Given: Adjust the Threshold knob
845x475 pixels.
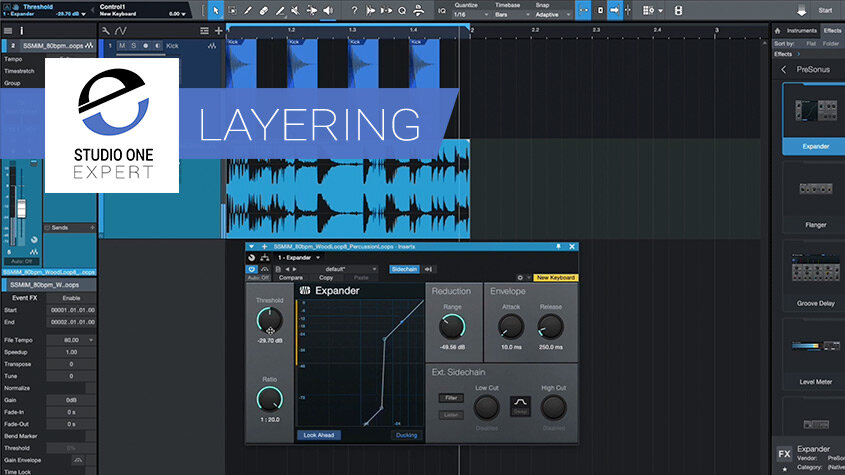Looking at the screenshot, I should (x=269, y=320).
